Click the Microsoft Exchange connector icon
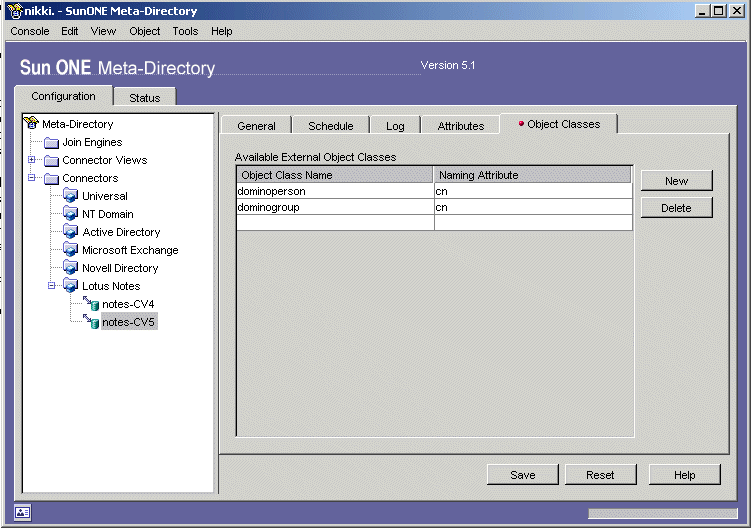755x529 pixels. click(71, 250)
